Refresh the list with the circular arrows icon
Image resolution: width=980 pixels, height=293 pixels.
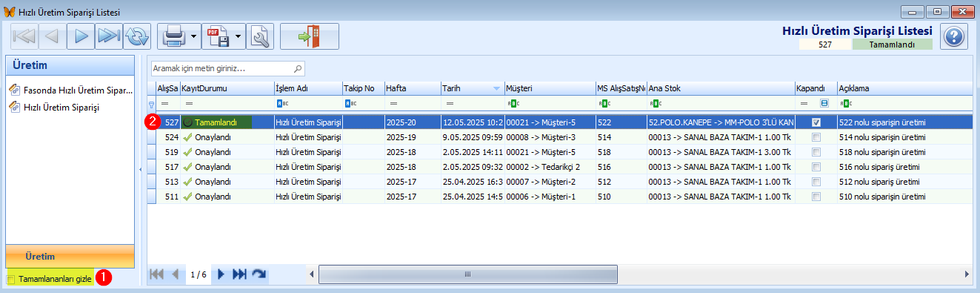point(137,36)
